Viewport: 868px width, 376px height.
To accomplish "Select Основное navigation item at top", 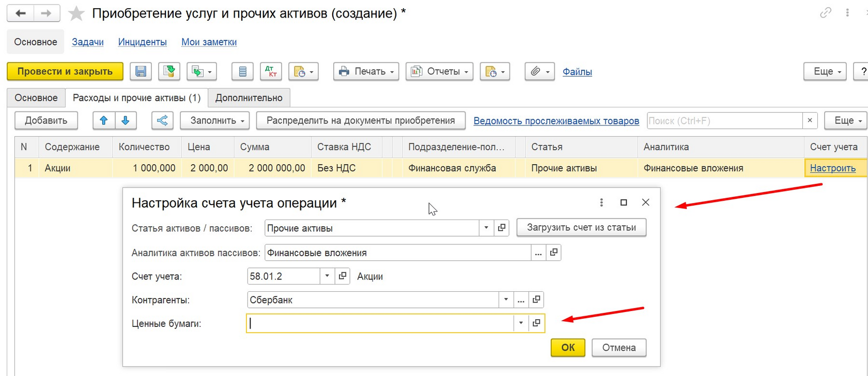I will click(x=36, y=42).
